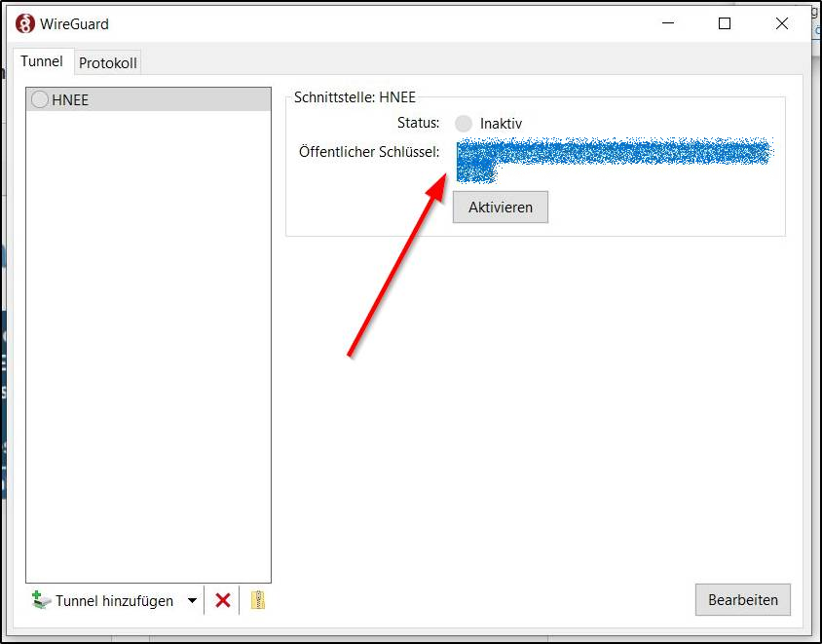The width and height of the screenshot is (822, 644).
Task: Open the Bearbeiten editor for HNEE
Action: coord(742,600)
